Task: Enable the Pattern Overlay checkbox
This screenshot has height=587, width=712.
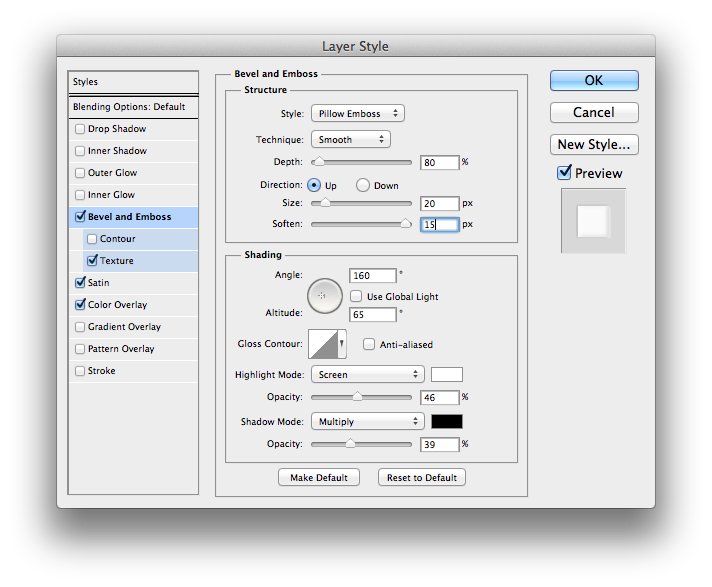Action: click(x=80, y=349)
